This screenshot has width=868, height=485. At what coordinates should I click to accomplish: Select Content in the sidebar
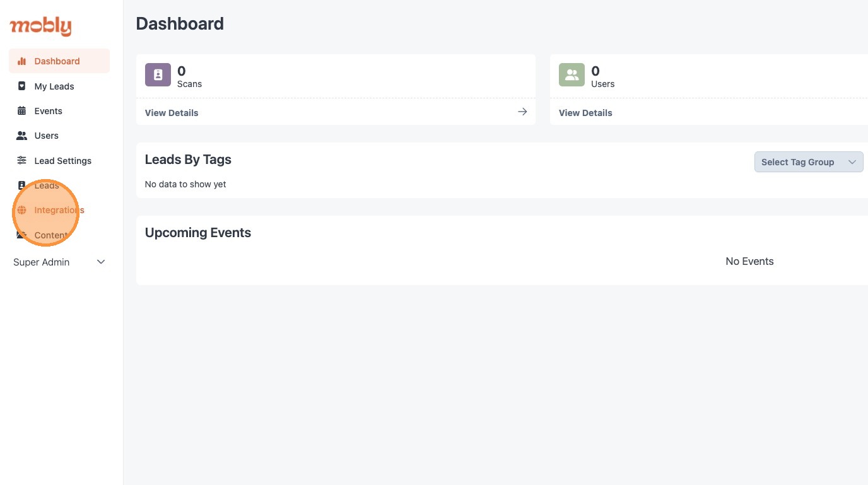point(50,235)
